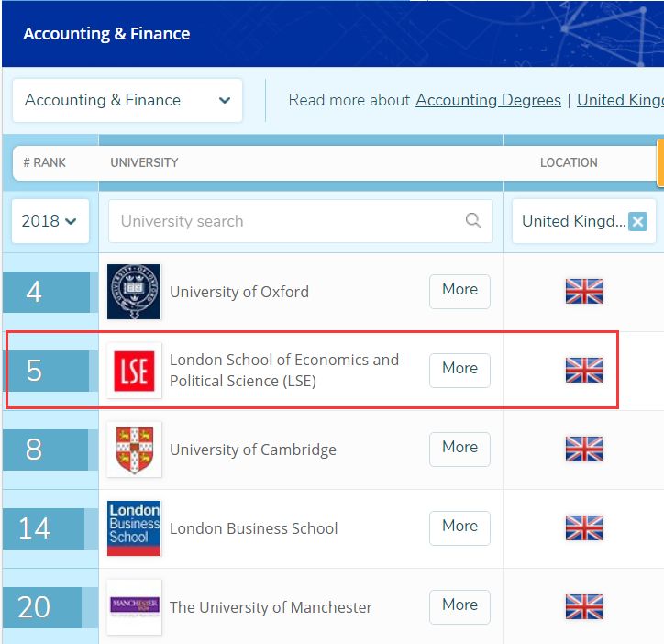Click More for The University of Manchester
The width and height of the screenshot is (664, 644).
coord(459,606)
